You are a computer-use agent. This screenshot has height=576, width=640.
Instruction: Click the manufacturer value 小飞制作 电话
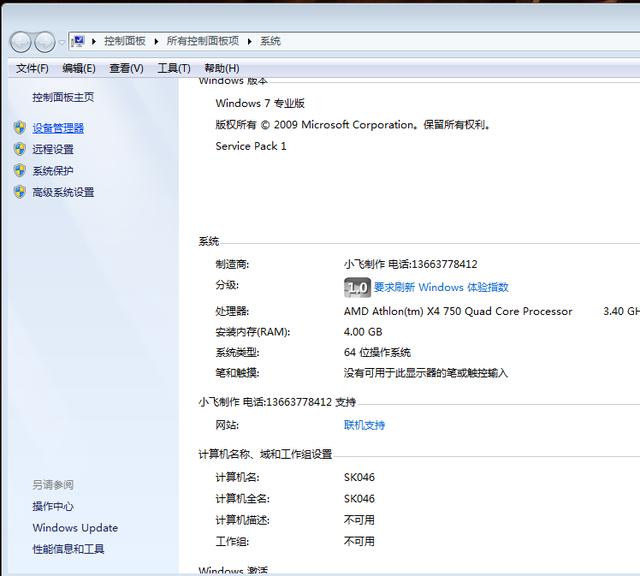point(410,265)
